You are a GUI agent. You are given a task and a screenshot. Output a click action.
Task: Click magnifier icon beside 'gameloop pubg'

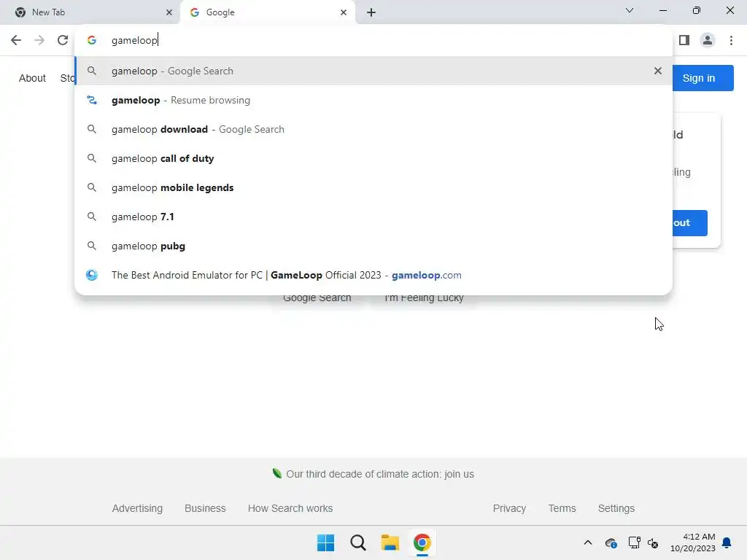tap(91, 246)
